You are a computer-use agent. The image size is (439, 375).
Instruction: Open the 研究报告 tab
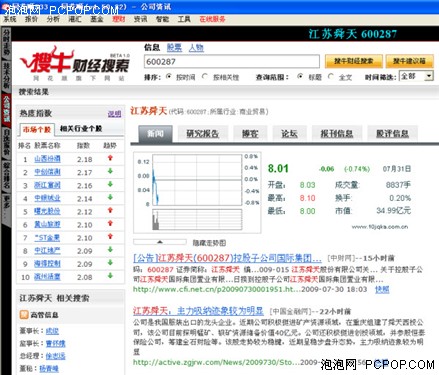pyautogui.click(x=203, y=134)
